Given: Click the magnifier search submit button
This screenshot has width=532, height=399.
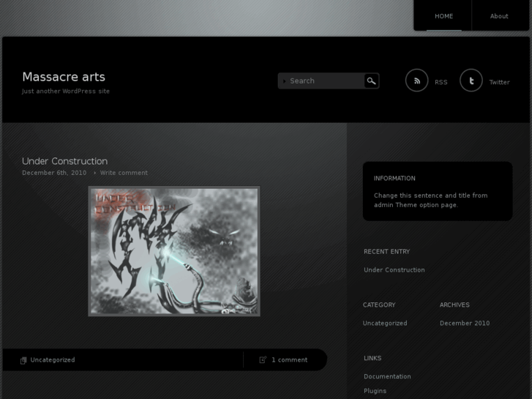Looking at the screenshot, I should 372,81.
